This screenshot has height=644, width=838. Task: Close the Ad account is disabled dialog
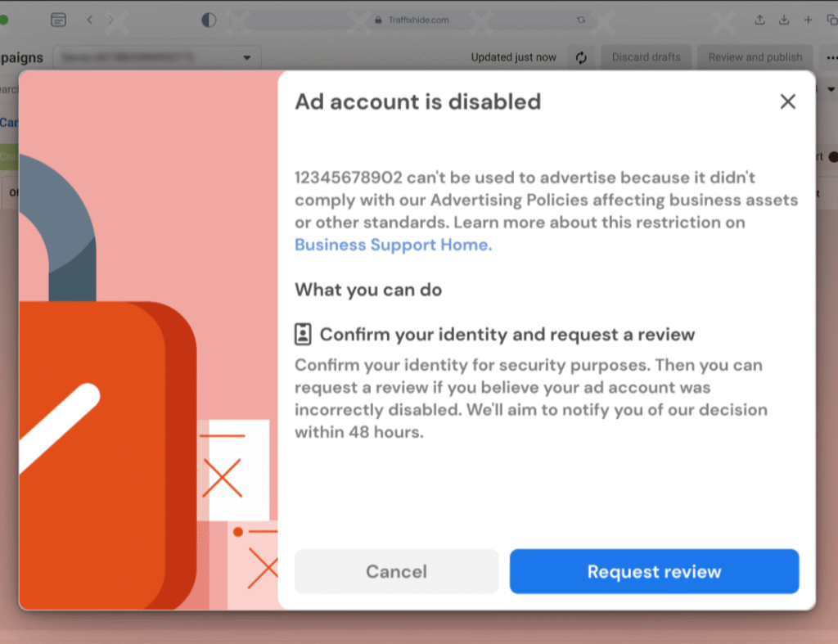(787, 101)
